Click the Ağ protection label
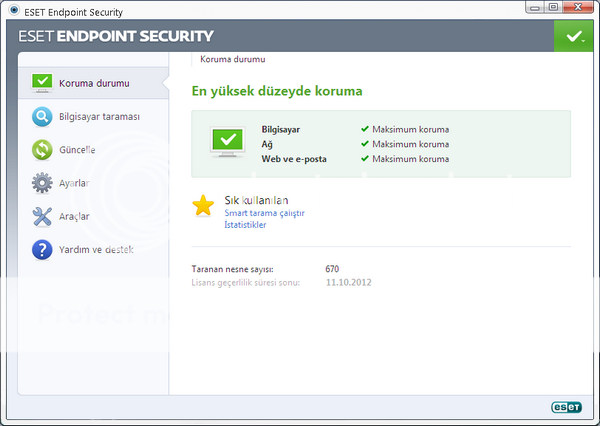Viewport: 600px width, 426px height. pyautogui.click(x=267, y=144)
